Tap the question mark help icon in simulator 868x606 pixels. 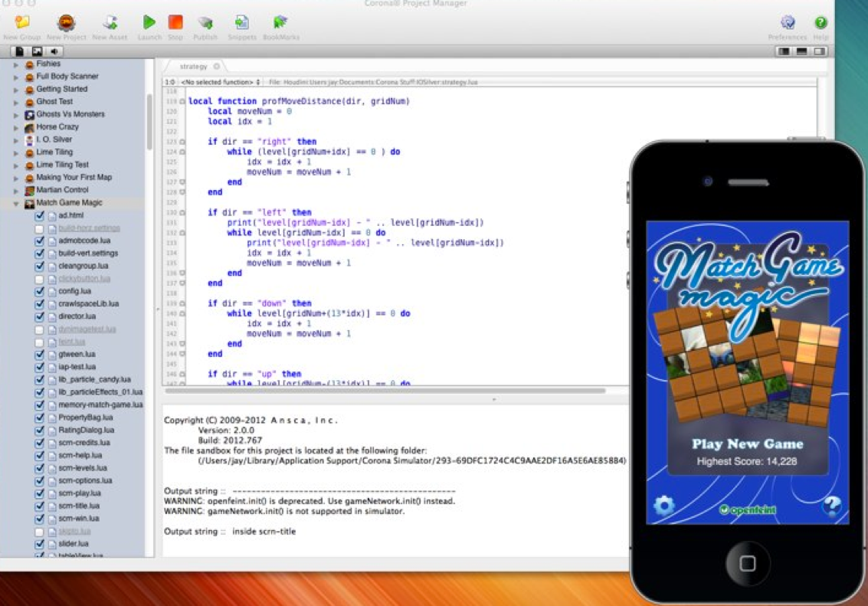pyautogui.click(x=831, y=506)
